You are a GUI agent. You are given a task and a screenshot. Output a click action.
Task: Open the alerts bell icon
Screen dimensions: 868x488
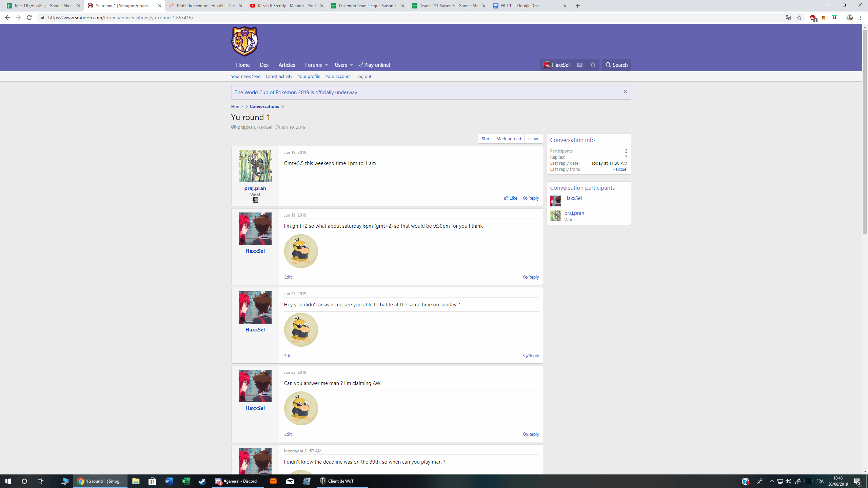[x=593, y=65]
